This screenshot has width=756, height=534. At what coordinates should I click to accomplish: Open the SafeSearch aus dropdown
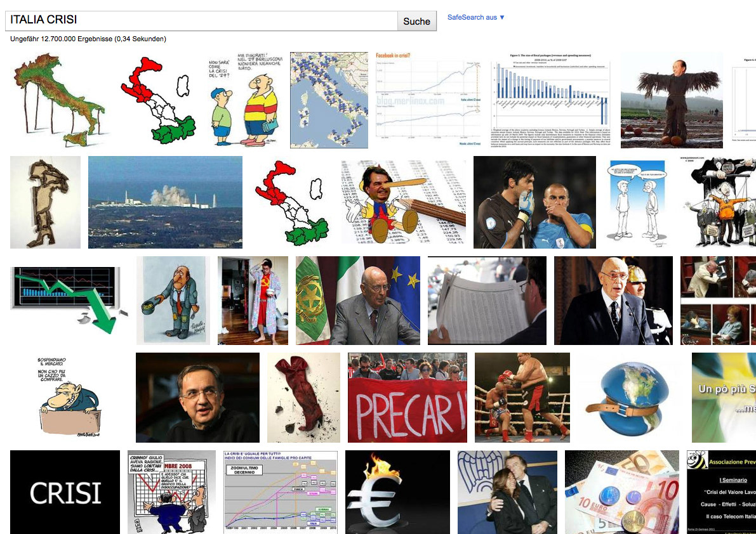[x=476, y=17]
